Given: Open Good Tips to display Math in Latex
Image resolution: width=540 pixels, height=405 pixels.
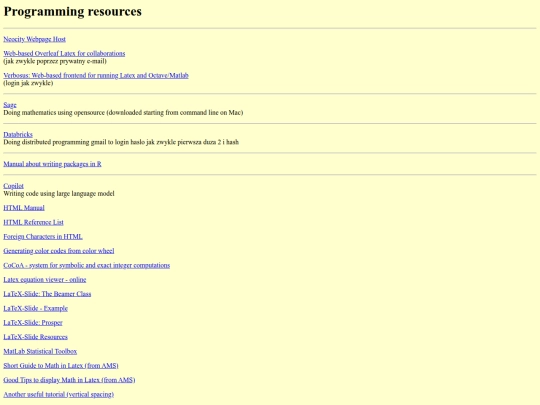Looking at the screenshot, I should tap(69, 380).
